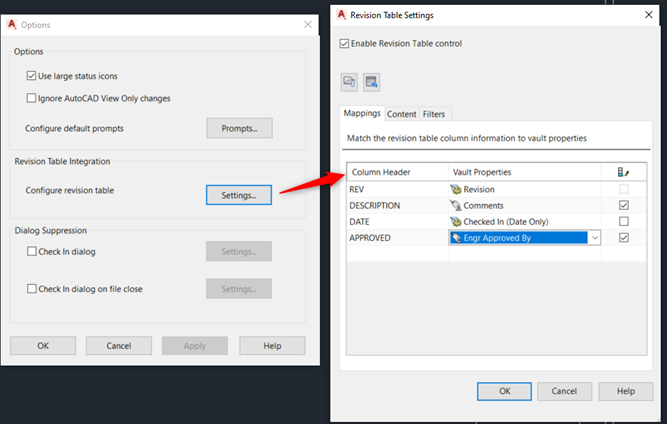
Task: Click the Revision property icon in REV row
Action: (456, 189)
